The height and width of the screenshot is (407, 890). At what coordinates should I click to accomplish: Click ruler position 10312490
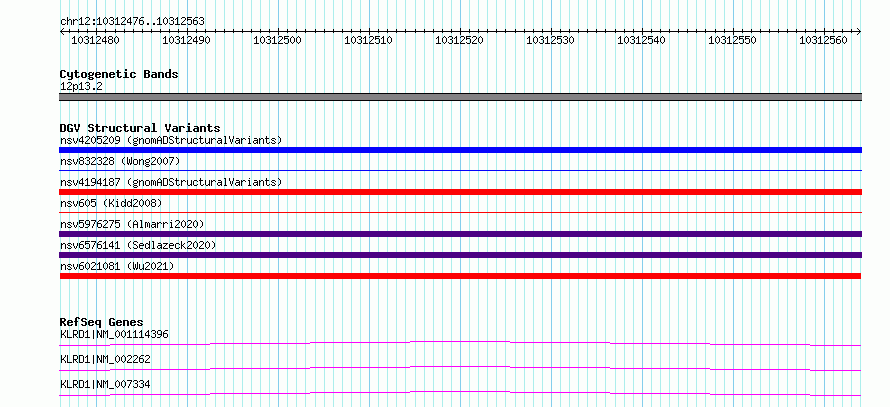point(186,40)
